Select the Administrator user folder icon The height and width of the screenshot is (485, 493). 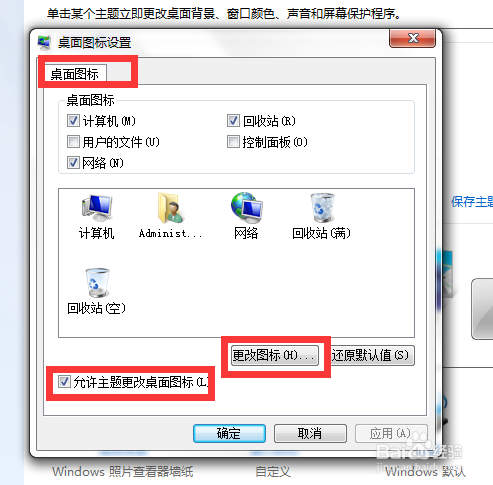click(x=171, y=208)
